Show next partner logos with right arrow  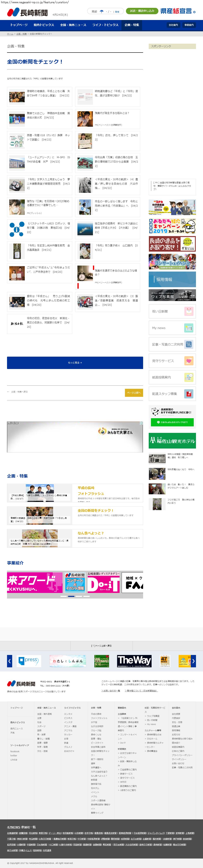tap(194, 661)
